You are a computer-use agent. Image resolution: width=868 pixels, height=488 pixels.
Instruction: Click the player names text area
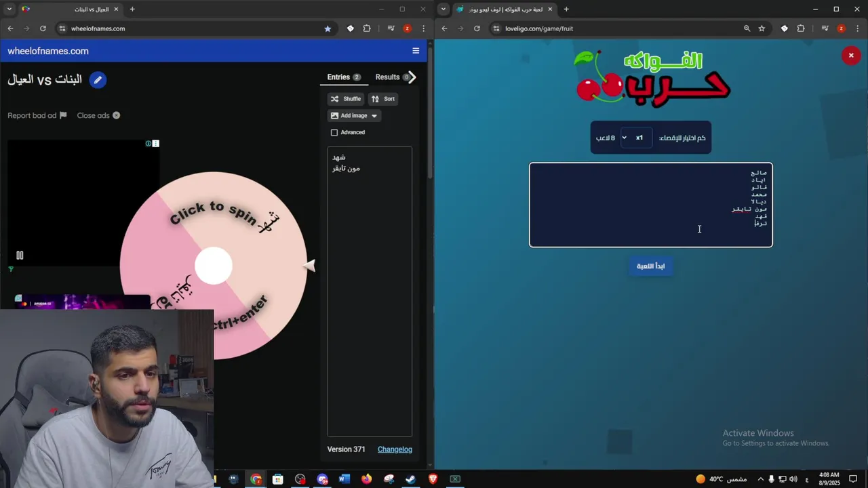pyautogui.click(x=651, y=205)
